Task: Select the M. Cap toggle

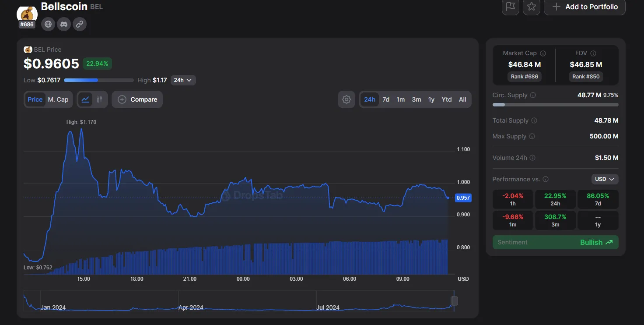Action: (58, 99)
